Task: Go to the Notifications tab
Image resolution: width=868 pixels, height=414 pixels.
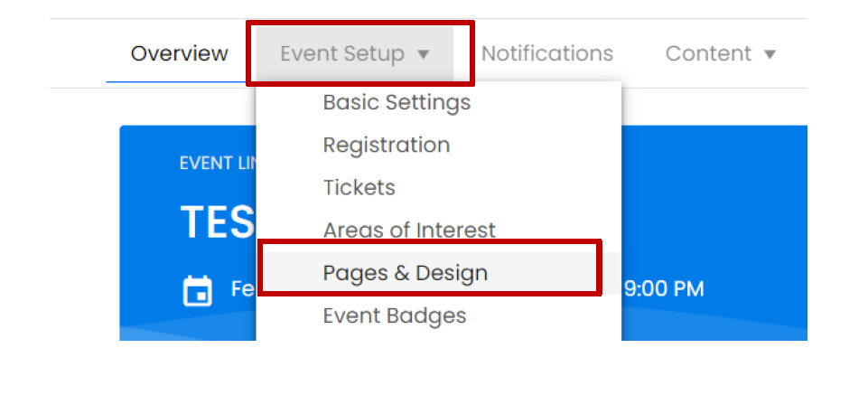Action: [546, 53]
